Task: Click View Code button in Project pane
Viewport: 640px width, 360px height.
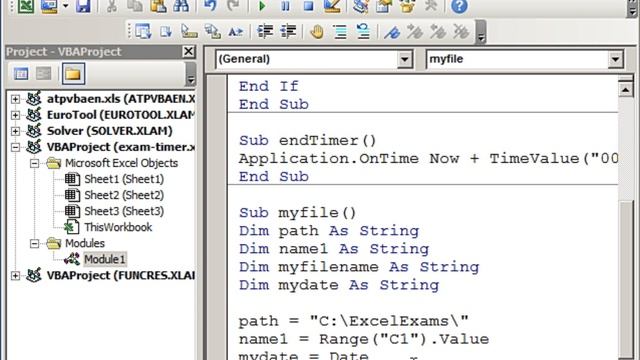Action: coord(21,74)
